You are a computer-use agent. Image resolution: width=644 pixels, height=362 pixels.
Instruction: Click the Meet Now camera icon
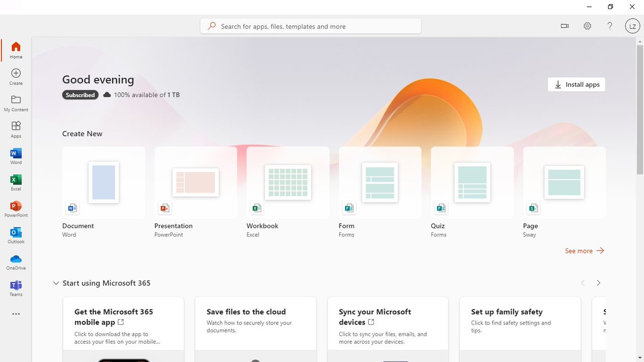[x=565, y=26]
